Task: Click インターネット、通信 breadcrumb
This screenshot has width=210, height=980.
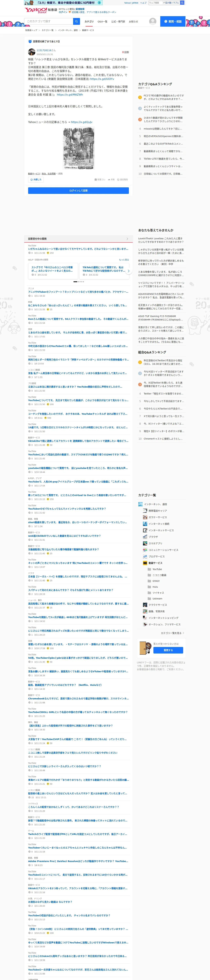Action: click(68, 30)
